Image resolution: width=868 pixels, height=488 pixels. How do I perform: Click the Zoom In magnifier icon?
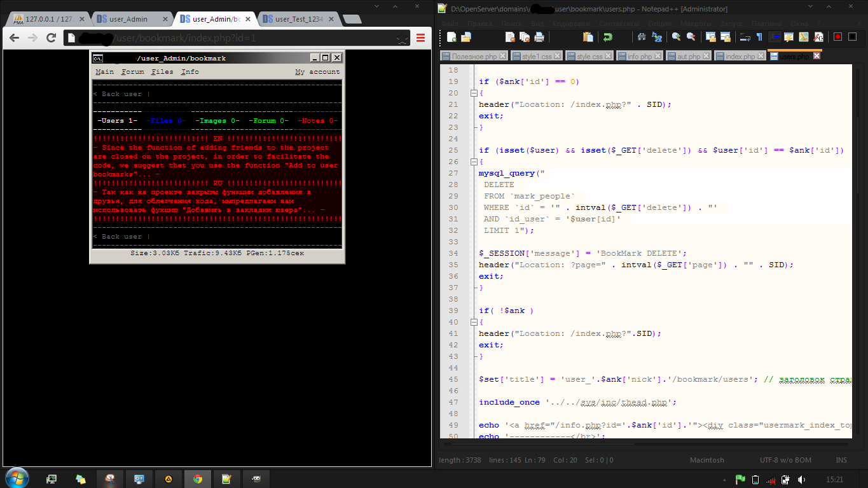pos(676,37)
